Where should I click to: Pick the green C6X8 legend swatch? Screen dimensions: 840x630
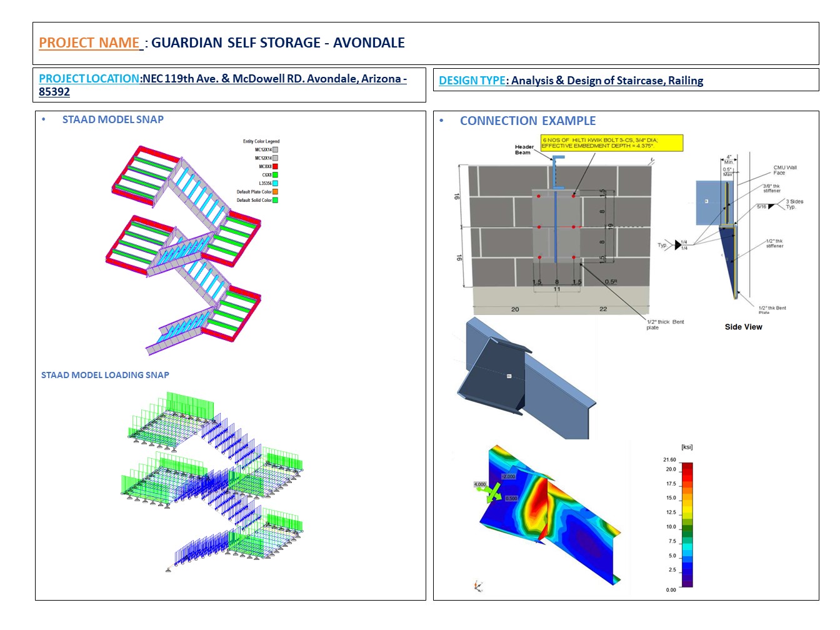point(275,175)
